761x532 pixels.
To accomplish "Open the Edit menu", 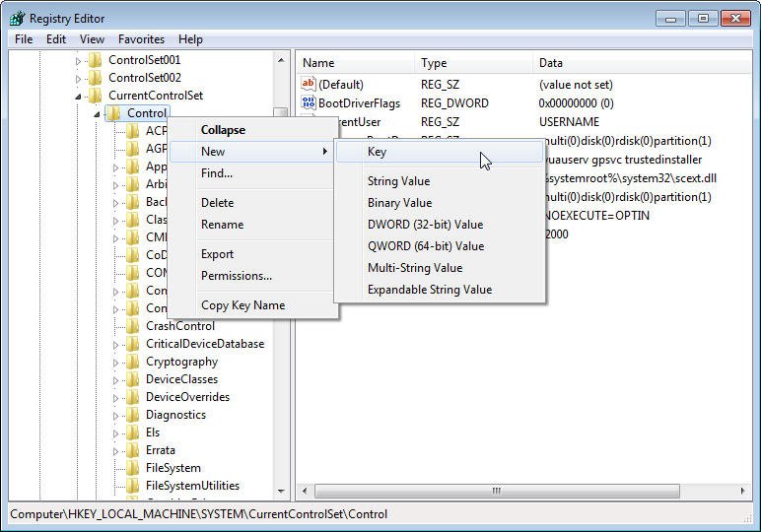I will [x=56, y=39].
